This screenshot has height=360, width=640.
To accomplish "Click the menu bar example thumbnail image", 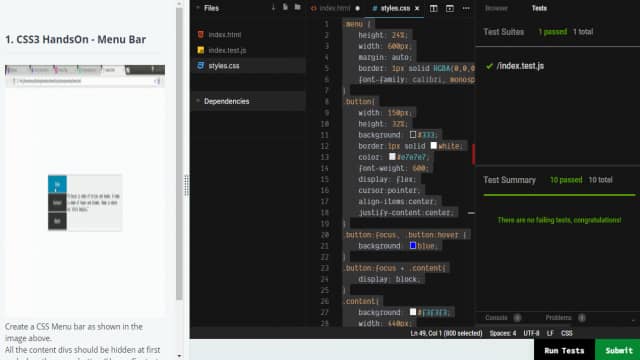I will coord(85,189).
